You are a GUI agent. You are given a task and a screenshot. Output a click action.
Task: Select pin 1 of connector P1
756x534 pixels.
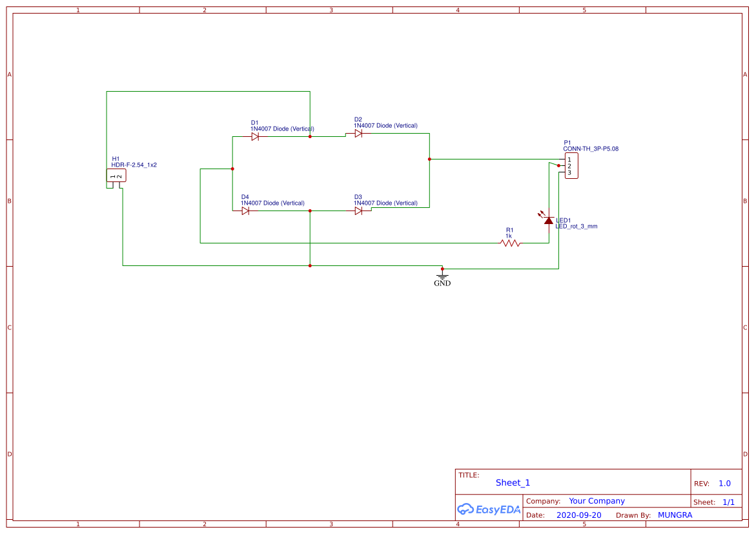[x=569, y=159]
